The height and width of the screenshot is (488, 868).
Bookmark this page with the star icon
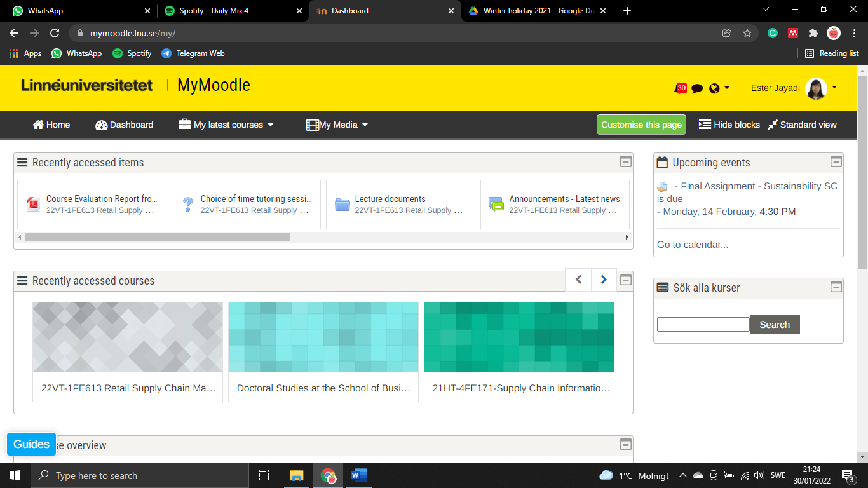(x=747, y=33)
